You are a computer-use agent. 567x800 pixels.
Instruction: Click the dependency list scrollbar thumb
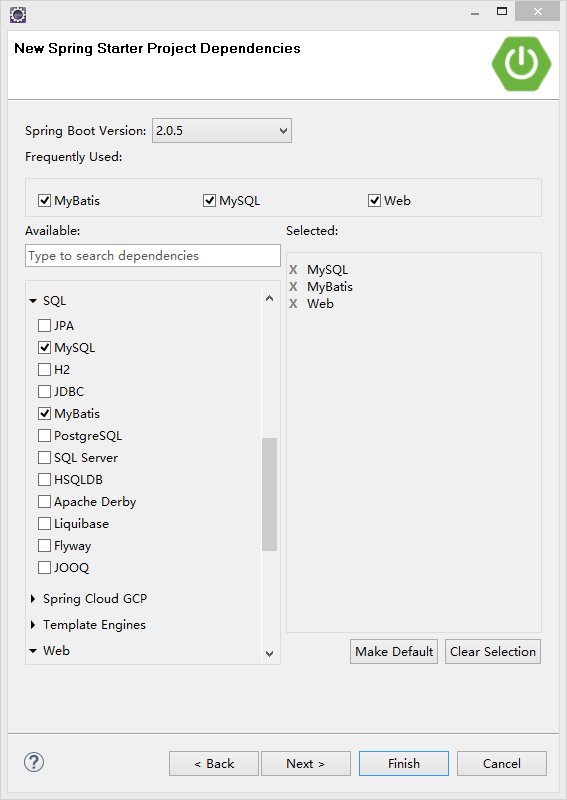coord(269,494)
